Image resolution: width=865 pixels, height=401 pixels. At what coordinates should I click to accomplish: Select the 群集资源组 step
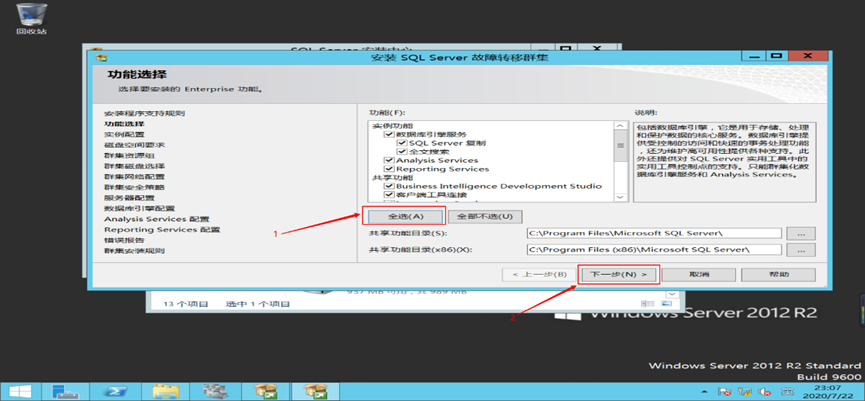pyautogui.click(x=129, y=156)
